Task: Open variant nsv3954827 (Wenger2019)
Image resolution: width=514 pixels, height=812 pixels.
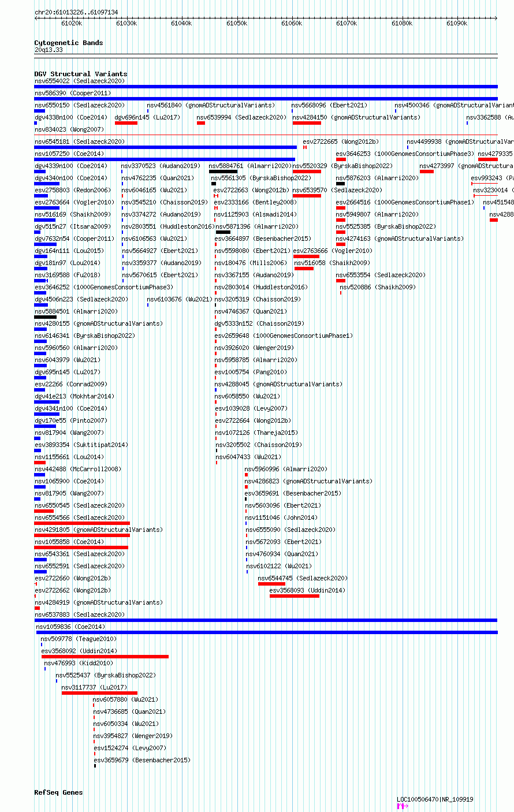Action: 133,736
